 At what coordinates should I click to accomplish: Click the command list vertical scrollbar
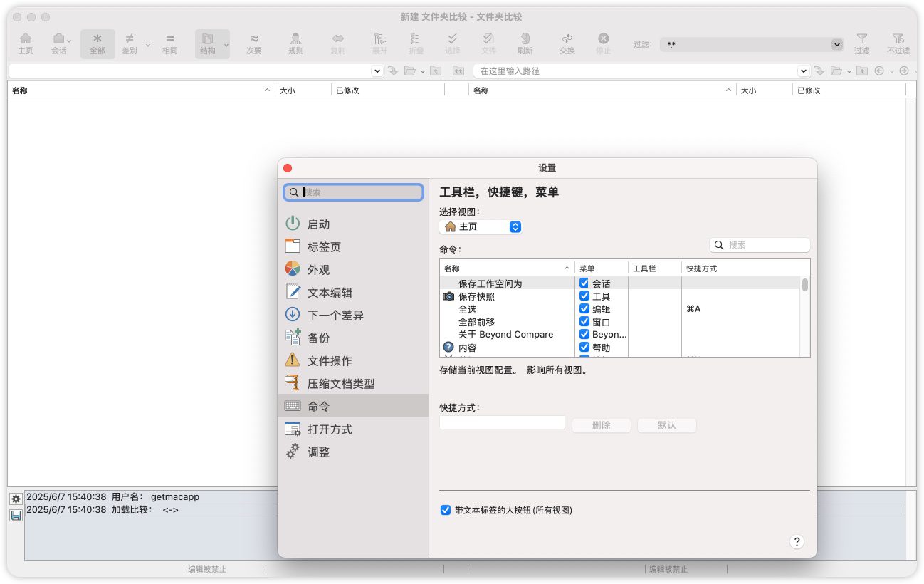(x=805, y=313)
